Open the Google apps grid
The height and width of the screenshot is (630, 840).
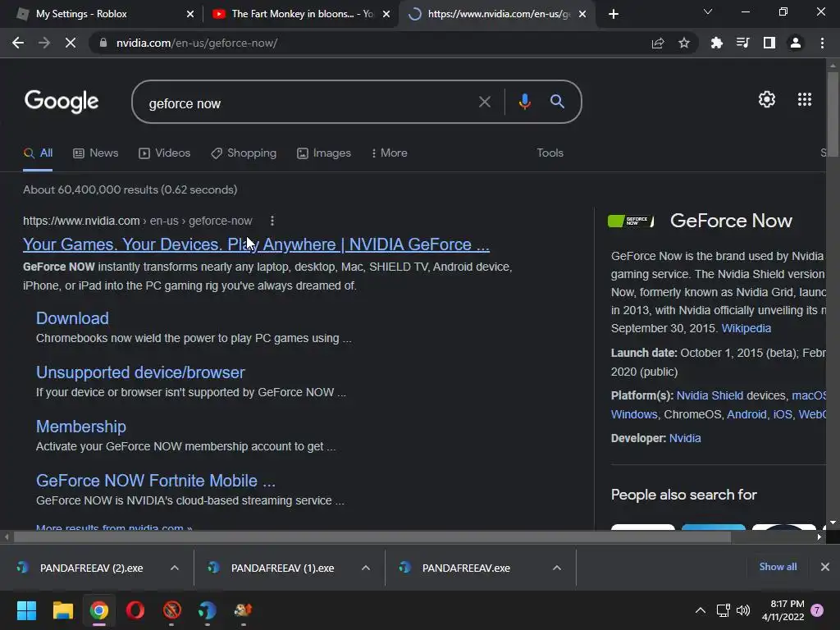pos(805,99)
